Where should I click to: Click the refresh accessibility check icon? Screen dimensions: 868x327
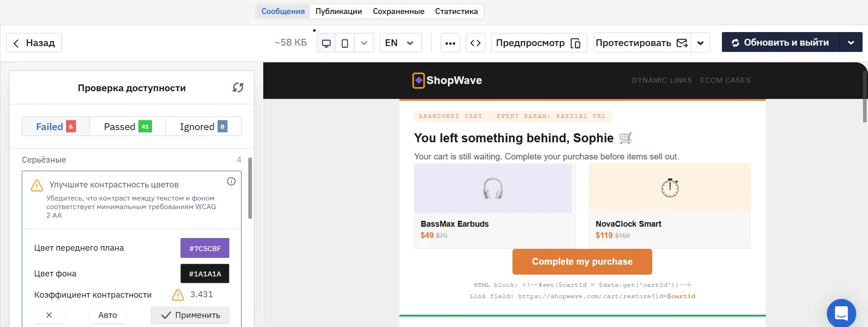click(x=238, y=87)
